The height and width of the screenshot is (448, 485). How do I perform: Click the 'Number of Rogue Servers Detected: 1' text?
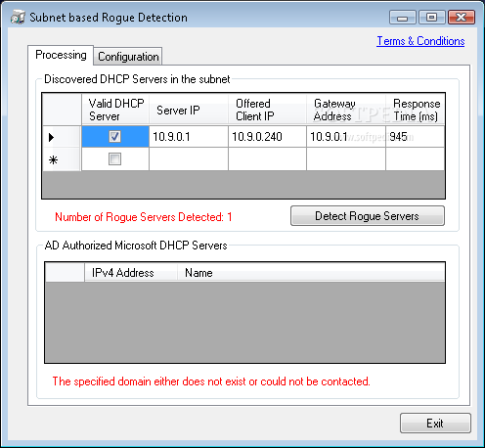click(144, 217)
